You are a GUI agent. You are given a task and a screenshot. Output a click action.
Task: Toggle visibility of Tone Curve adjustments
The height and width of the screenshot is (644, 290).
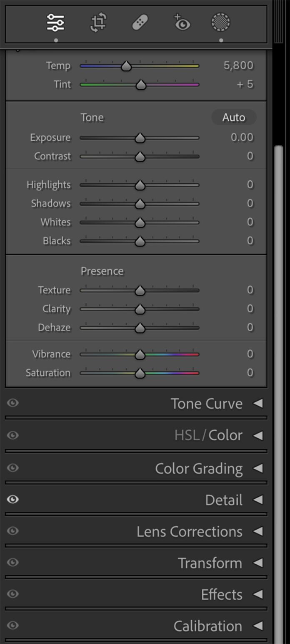click(12, 403)
